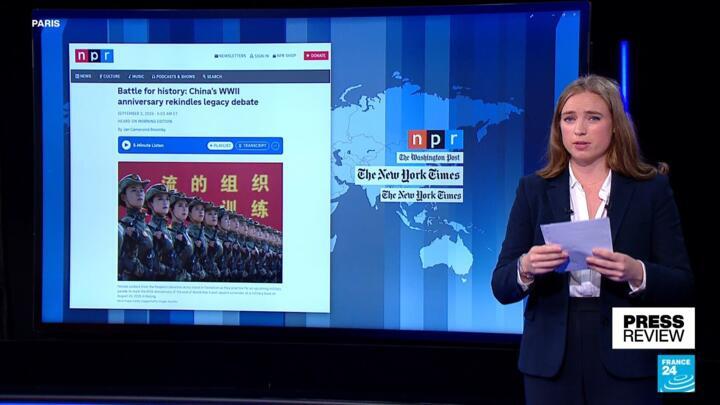720x405 pixels.
Task: Click the lower New York Times logo
Action: point(421,196)
